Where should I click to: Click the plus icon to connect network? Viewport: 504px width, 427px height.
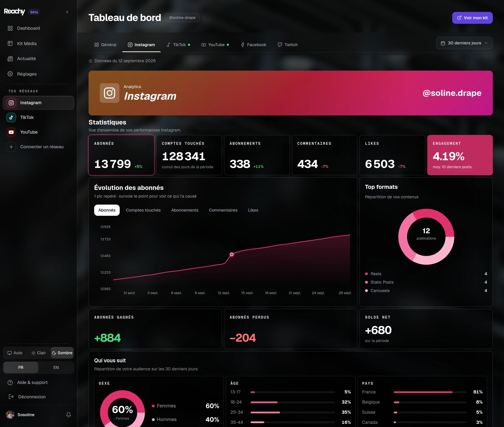pyautogui.click(x=11, y=147)
